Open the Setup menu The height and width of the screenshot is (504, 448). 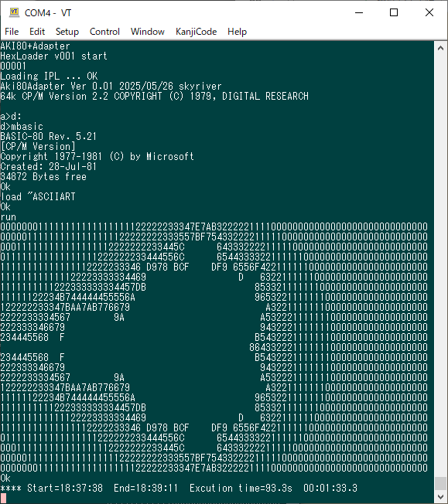click(x=67, y=32)
